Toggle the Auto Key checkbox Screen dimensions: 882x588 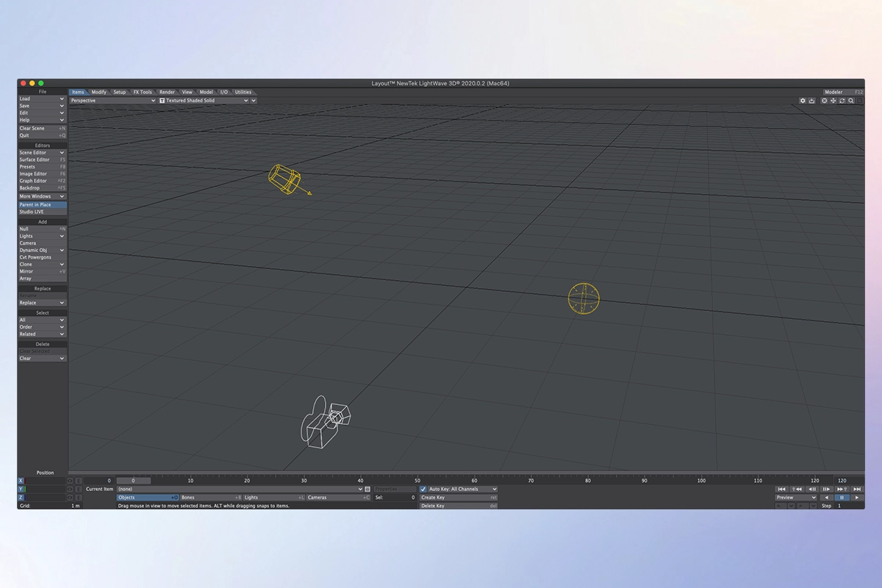[x=423, y=489]
